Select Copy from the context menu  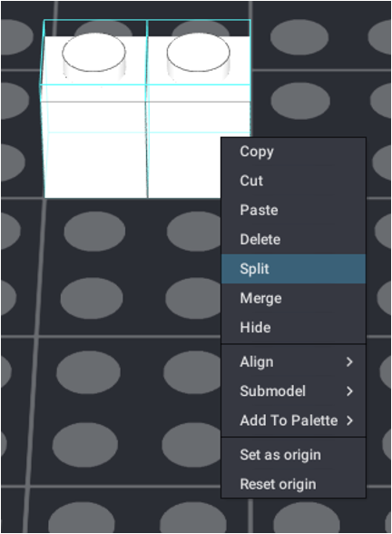pos(293,152)
